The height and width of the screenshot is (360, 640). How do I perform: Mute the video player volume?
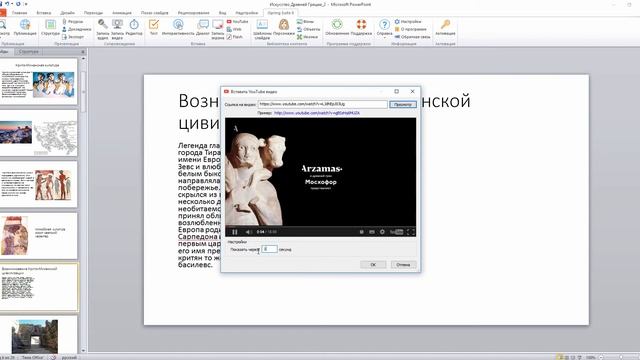[x=248, y=232]
